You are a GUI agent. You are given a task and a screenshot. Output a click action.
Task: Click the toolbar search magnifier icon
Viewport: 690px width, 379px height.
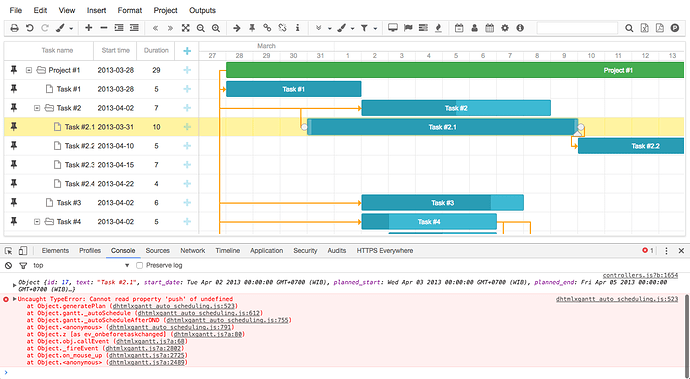tap(629, 28)
